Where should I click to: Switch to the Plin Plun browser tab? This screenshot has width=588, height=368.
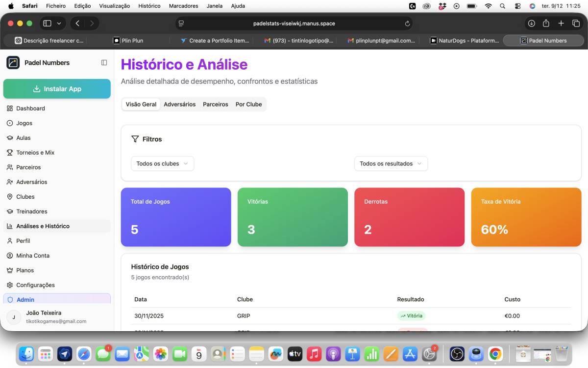(x=128, y=41)
